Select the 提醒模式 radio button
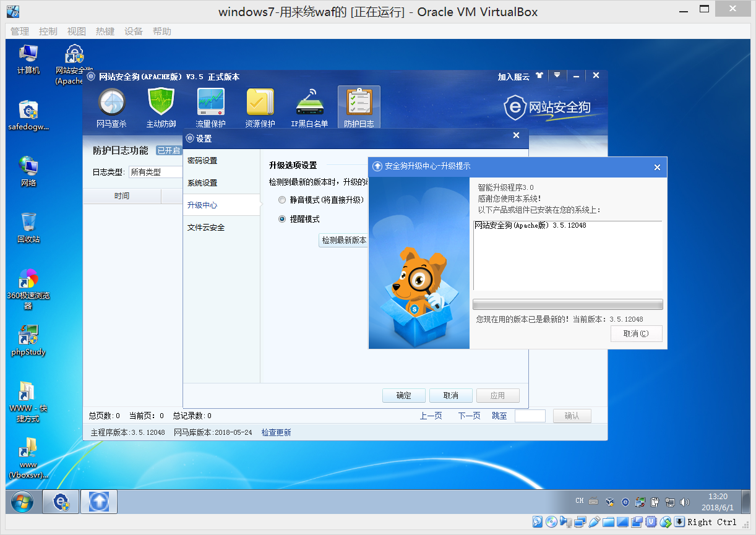The width and height of the screenshot is (756, 535). coord(282,219)
